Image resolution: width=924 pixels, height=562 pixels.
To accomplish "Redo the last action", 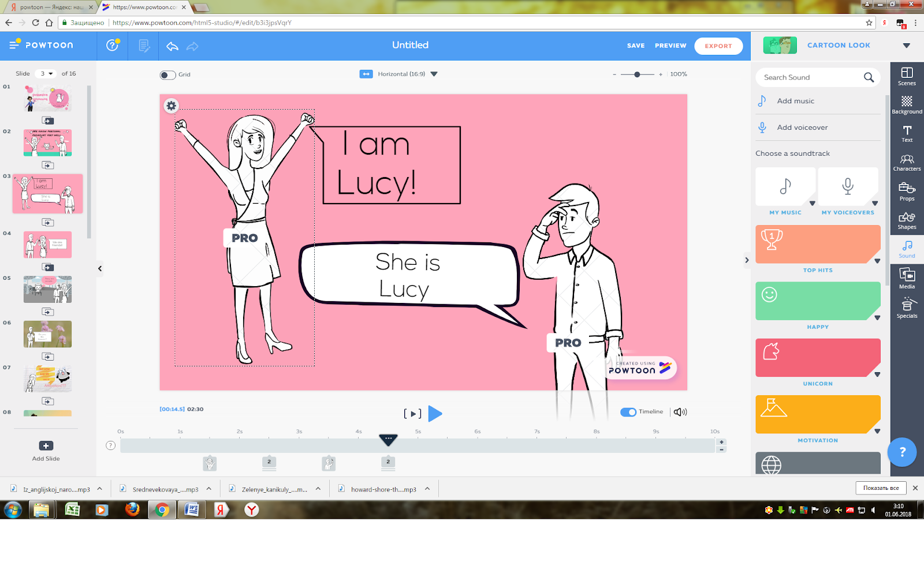I will (x=192, y=46).
